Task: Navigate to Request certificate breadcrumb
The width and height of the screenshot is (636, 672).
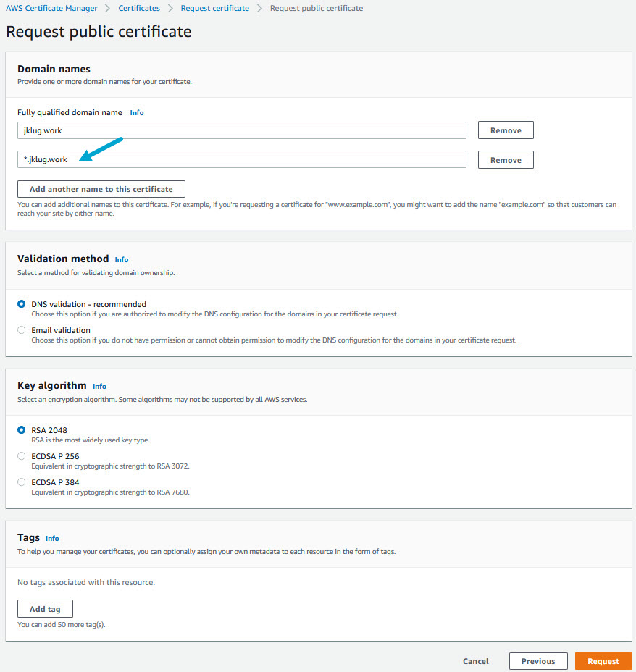Action: tap(214, 8)
